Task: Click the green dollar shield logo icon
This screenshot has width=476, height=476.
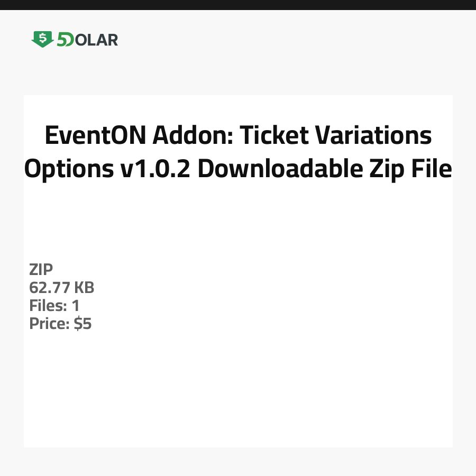Action: [42, 39]
